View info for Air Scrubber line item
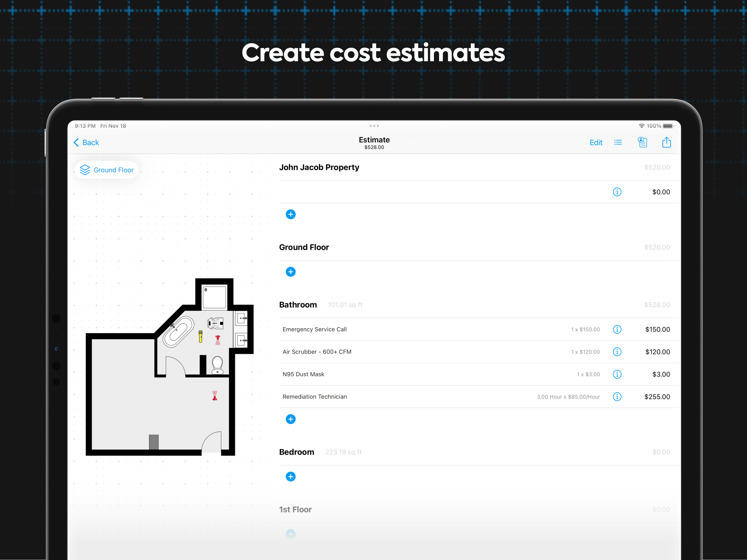This screenshot has height=560, width=747. pyautogui.click(x=617, y=352)
